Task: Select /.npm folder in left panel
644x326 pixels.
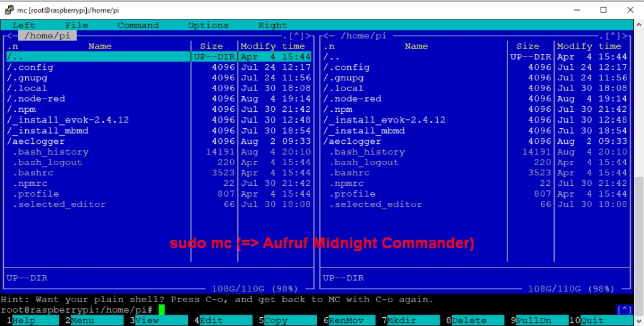Action: coord(159,109)
